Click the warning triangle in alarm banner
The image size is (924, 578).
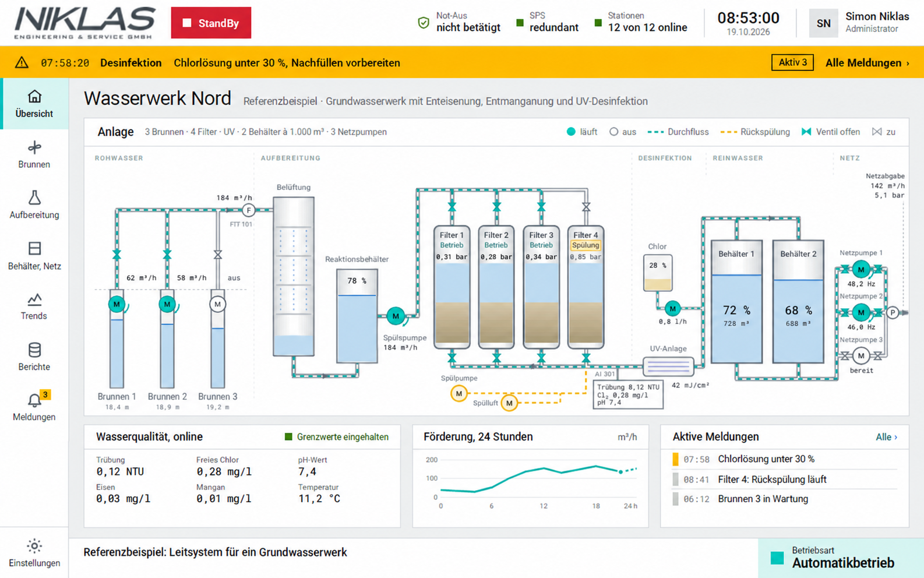click(22, 62)
